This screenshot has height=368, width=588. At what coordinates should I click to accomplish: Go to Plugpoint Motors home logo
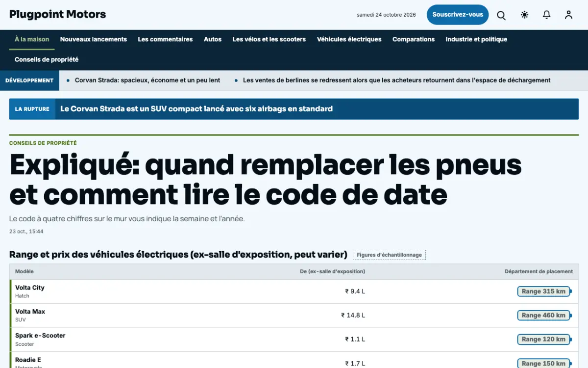click(x=58, y=15)
